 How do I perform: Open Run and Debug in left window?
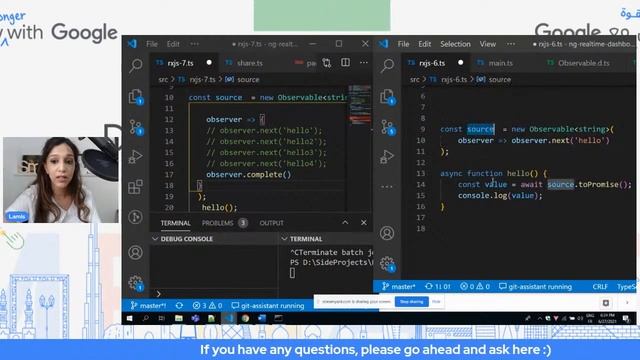pos(136,156)
